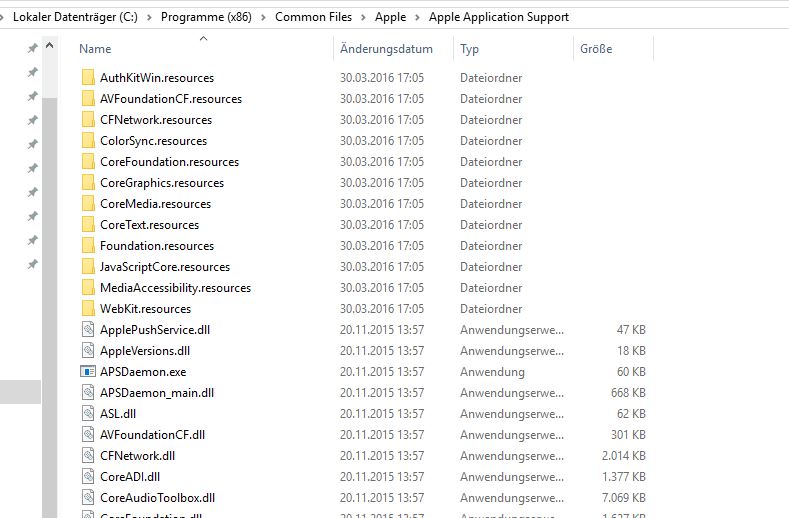Expand the breadcrumb arrow after Common Files
Image resolution: width=789 pixels, height=518 pixels.
pos(363,18)
